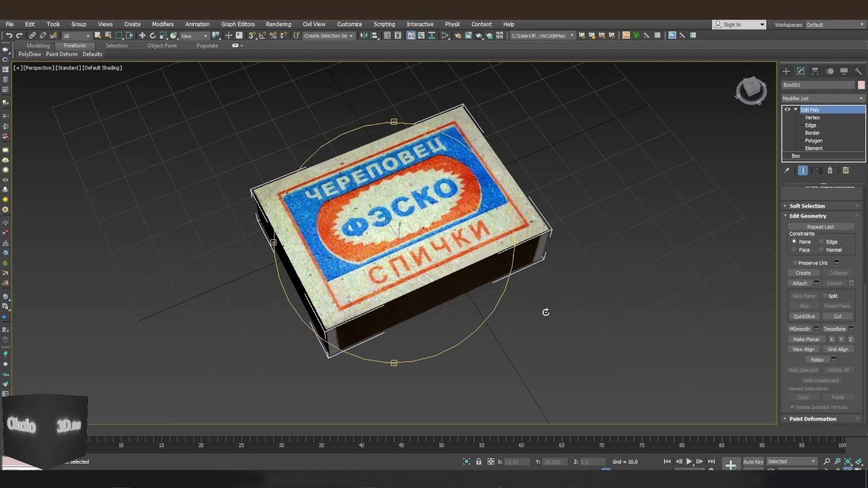Switch to the Object Paint ribbon tab

(x=162, y=45)
